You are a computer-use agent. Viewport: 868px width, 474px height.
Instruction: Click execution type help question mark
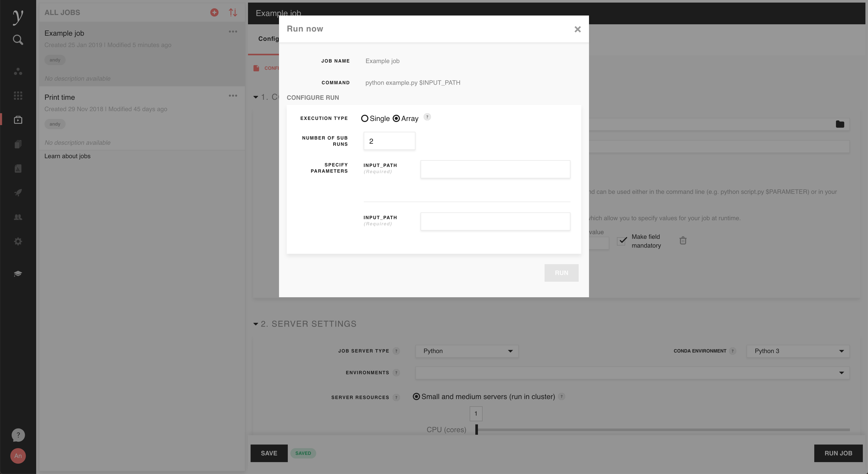click(x=427, y=117)
